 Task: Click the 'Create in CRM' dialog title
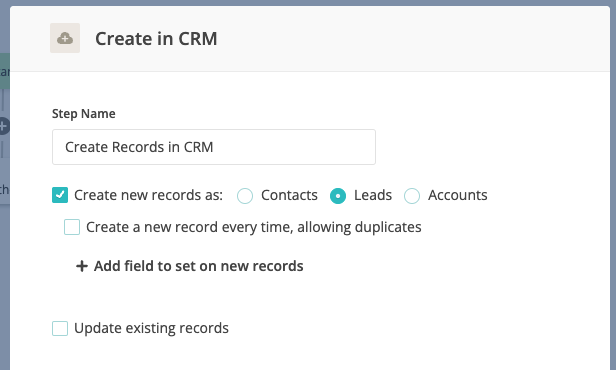click(156, 38)
